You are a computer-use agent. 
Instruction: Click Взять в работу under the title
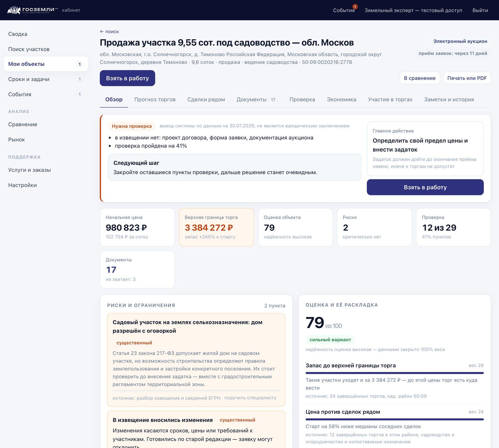(x=127, y=78)
